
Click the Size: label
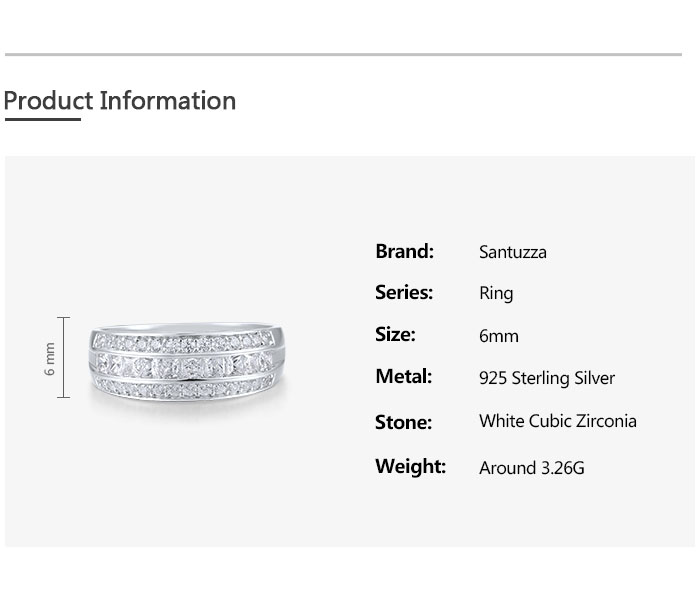point(395,335)
